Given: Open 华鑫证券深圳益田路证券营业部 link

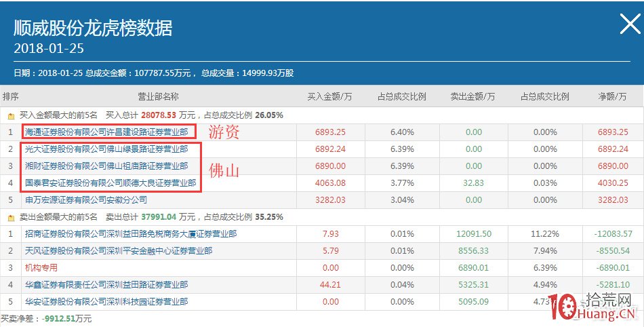Looking at the screenshot, I should [106, 285].
